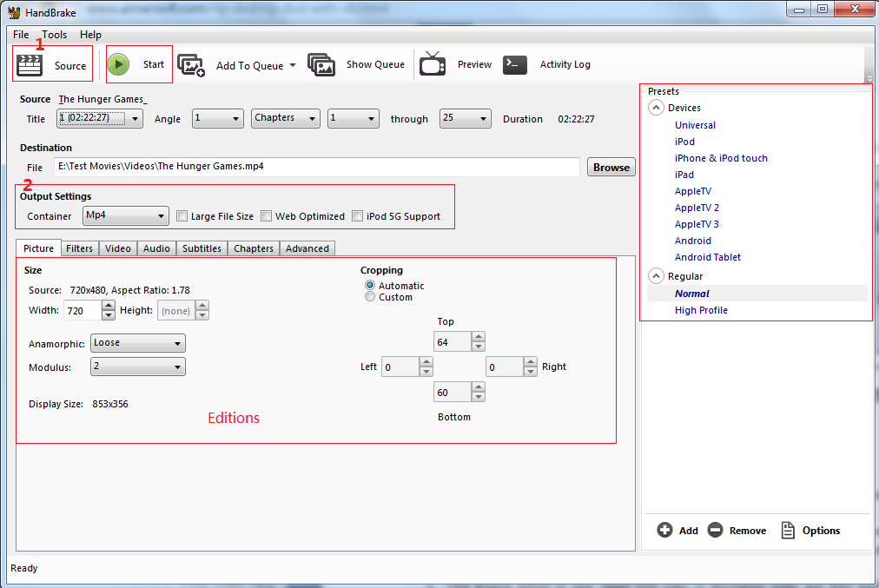The width and height of the screenshot is (879, 588).
Task: Tick the Large File Size checkbox
Action: pos(182,216)
